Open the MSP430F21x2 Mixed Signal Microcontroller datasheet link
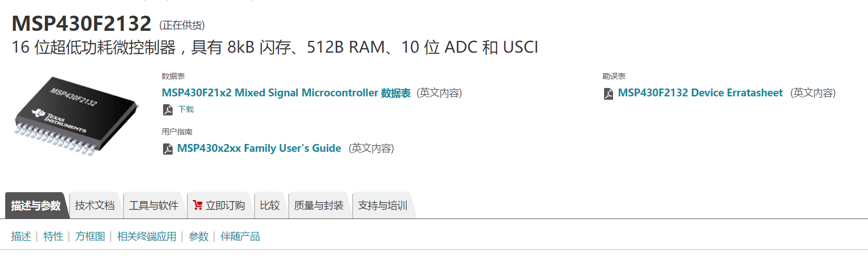This screenshot has width=868, height=265. pyautogui.click(x=286, y=93)
